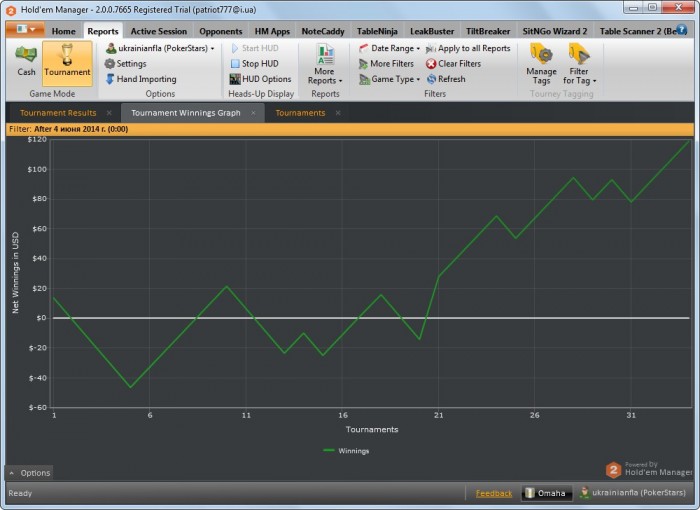
Task: Refresh the report
Action: pyautogui.click(x=446, y=79)
